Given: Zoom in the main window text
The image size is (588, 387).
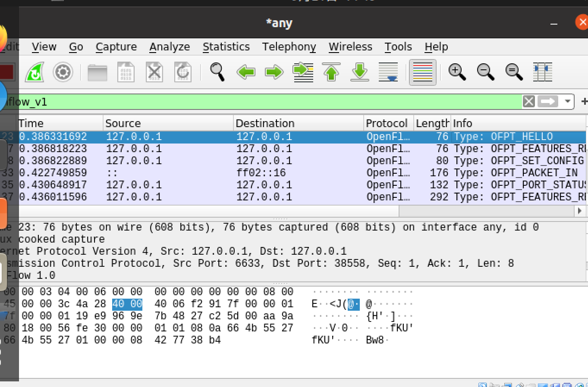Looking at the screenshot, I should pos(457,72).
